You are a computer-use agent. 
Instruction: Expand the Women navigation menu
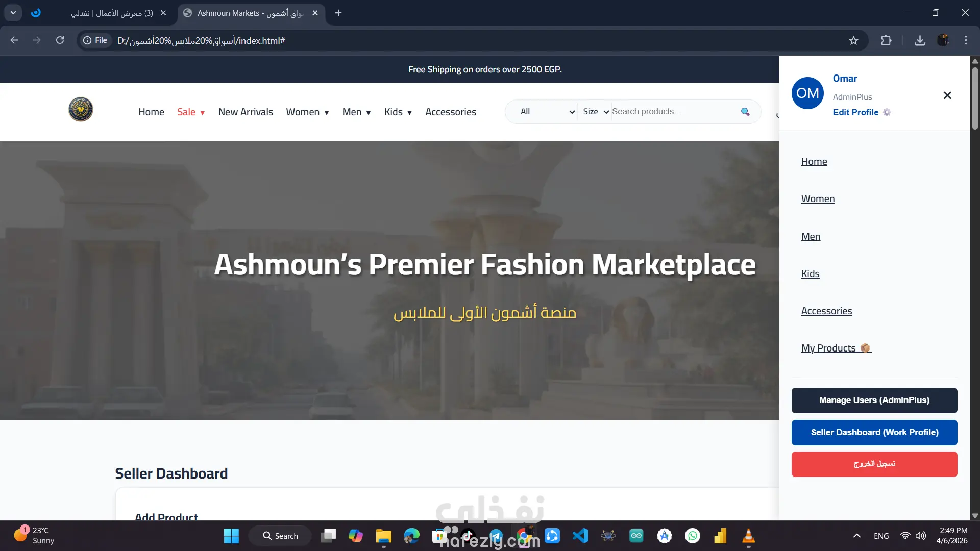(307, 112)
